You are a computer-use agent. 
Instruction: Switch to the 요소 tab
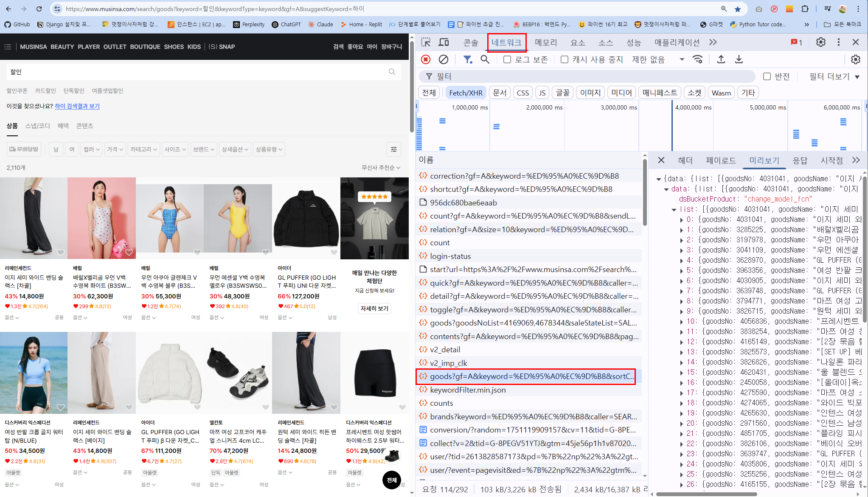[578, 42]
